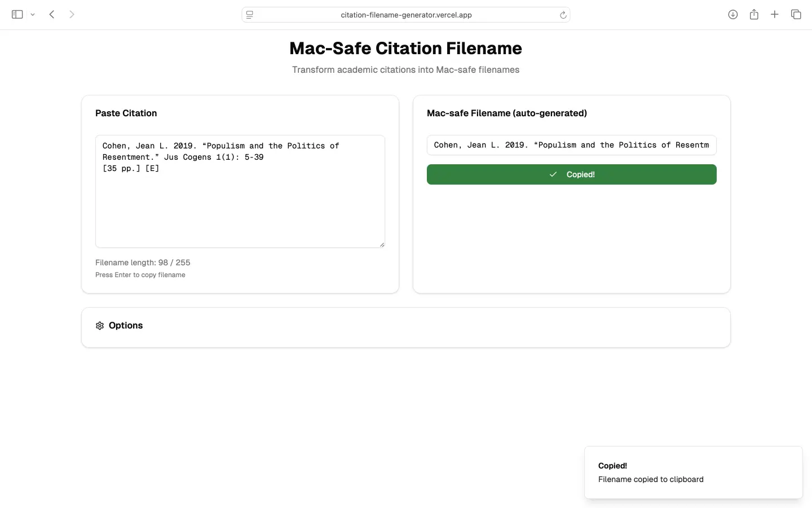The width and height of the screenshot is (812, 508).
Task: Click the checkmark inside the Copied button
Action: coord(554,174)
